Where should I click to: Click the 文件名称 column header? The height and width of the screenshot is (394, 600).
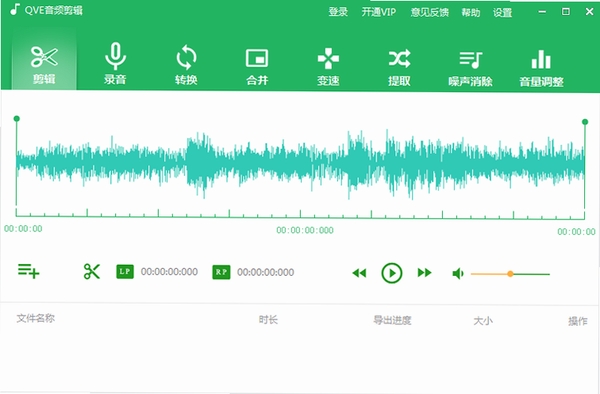click(x=36, y=318)
